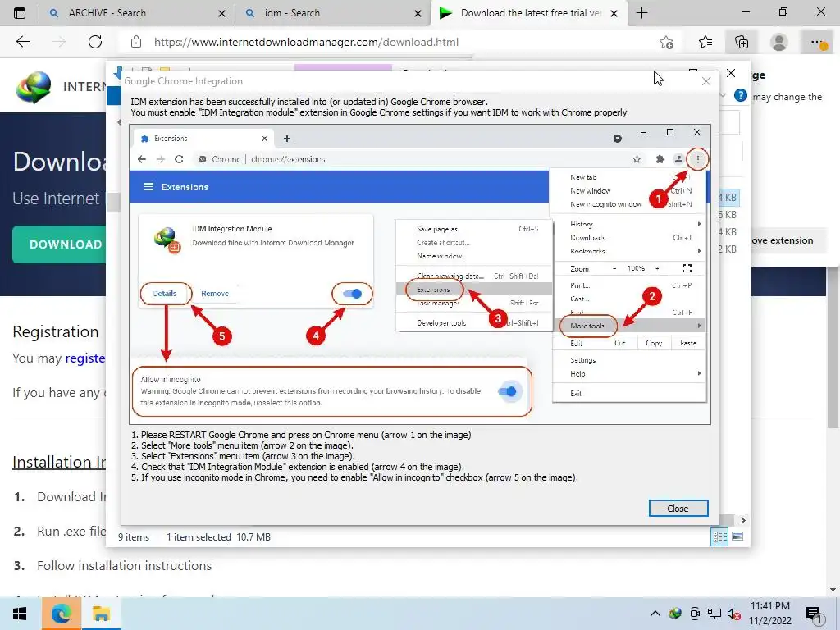Restore down the Edge browser window
This screenshot has height=630, width=840.
pos(783,11)
